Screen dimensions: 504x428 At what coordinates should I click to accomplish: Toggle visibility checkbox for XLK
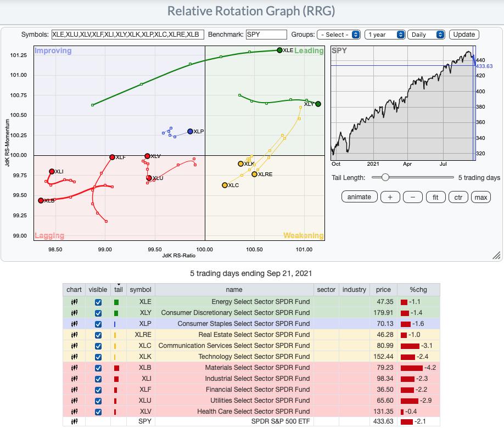click(98, 357)
